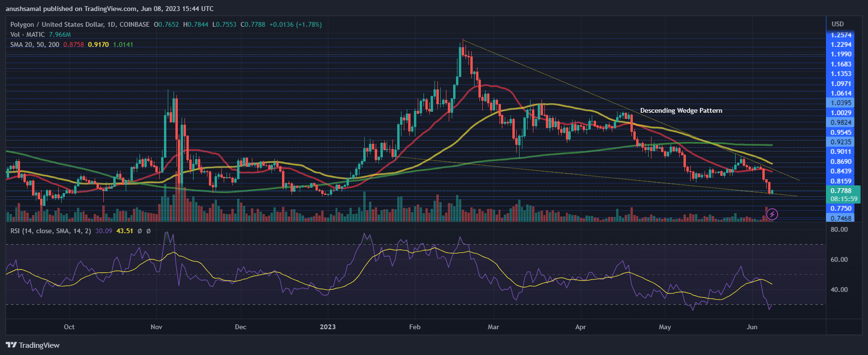The image size is (868, 355).
Task: Click the 80.00 level on RSI scale
Action: pos(839,229)
